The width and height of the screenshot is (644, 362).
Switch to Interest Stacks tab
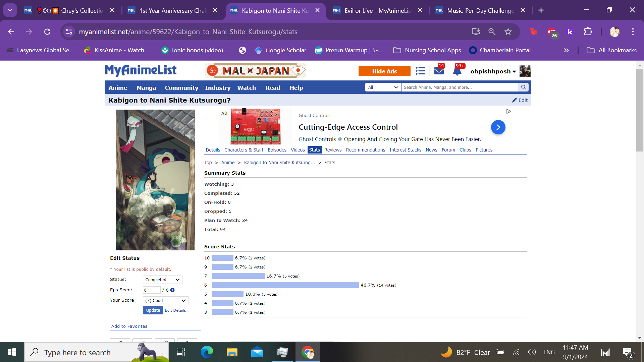click(x=405, y=150)
